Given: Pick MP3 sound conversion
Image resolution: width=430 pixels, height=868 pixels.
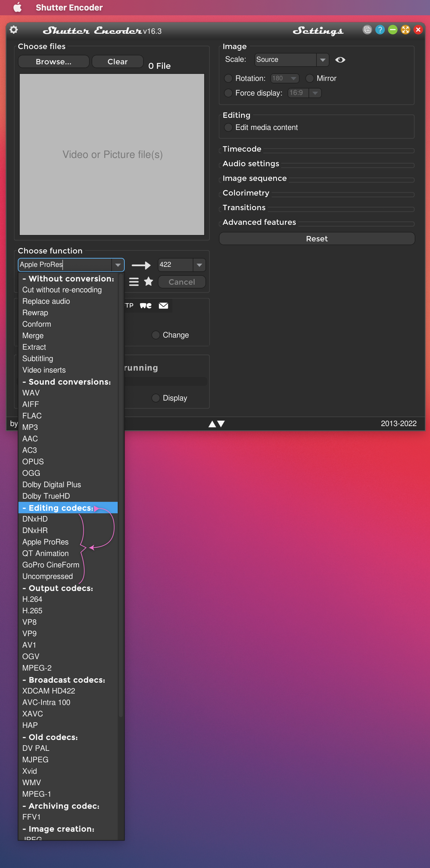Looking at the screenshot, I should pos(68,427).
